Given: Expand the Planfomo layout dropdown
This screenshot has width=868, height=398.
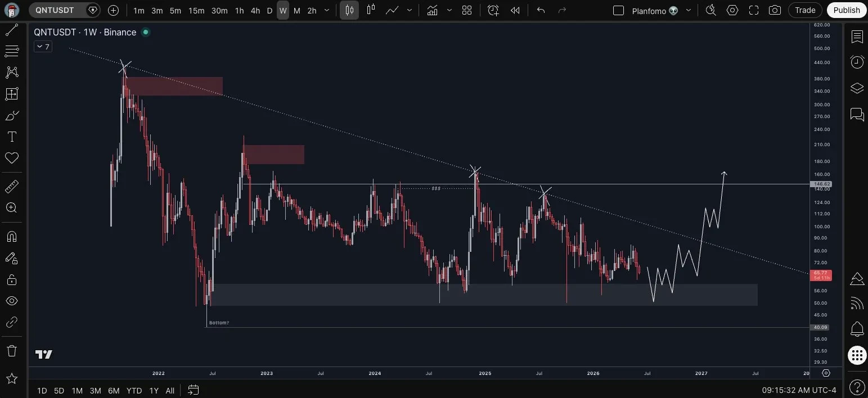Looking at the screenshot, I should (x=689, y=10).
